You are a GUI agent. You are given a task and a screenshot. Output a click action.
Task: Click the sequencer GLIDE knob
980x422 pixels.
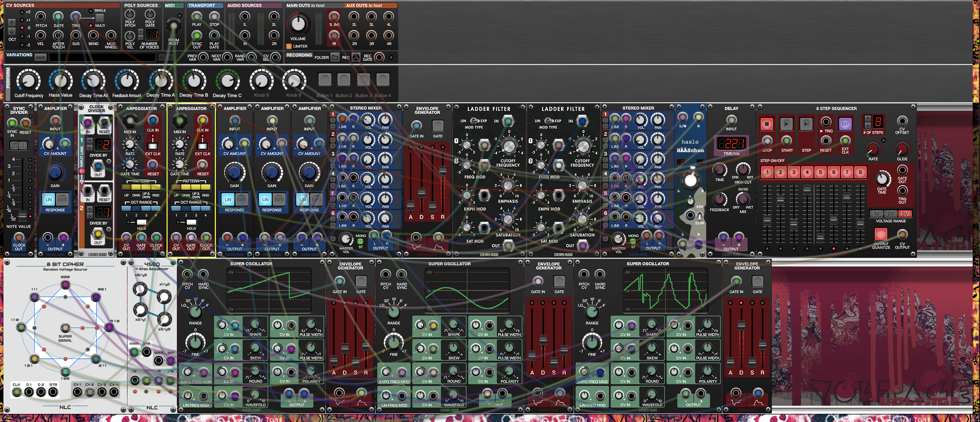click(x=902, y=149)
